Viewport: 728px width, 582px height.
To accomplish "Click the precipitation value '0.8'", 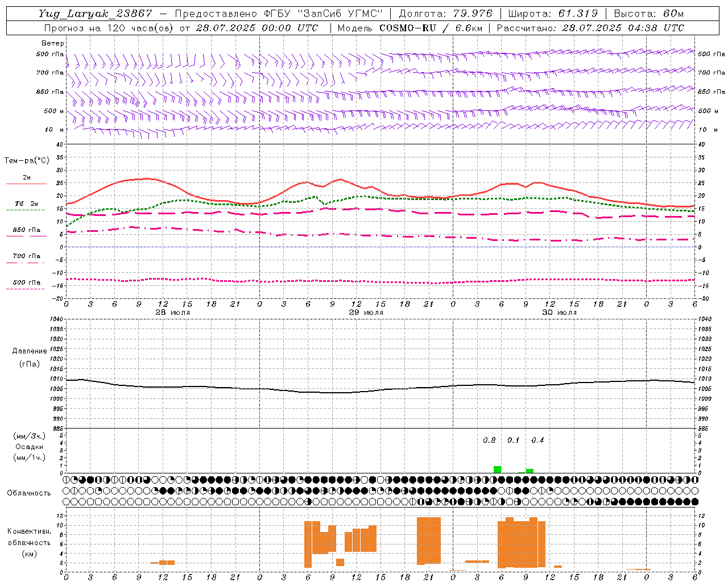I will 489,440.
